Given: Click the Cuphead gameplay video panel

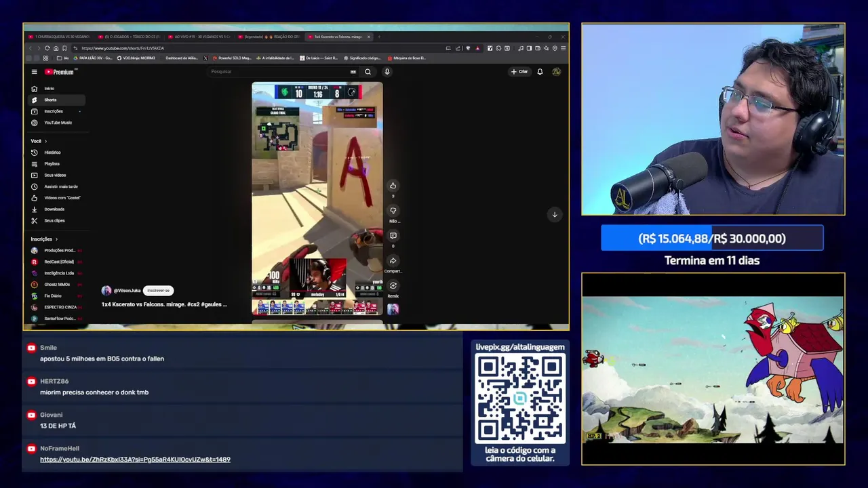Looking at the screenshot, I should 713,369.
